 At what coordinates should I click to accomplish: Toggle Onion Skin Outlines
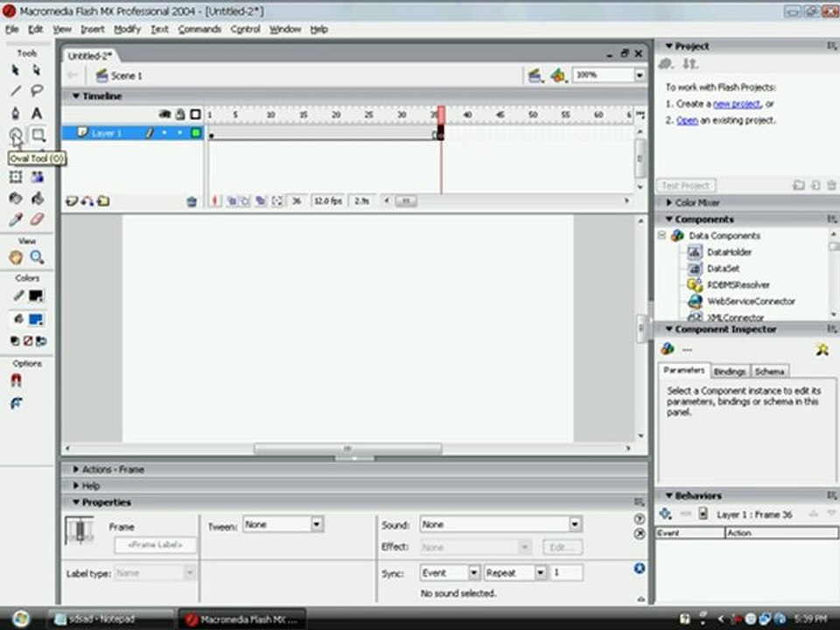click(x=244, y=201)
